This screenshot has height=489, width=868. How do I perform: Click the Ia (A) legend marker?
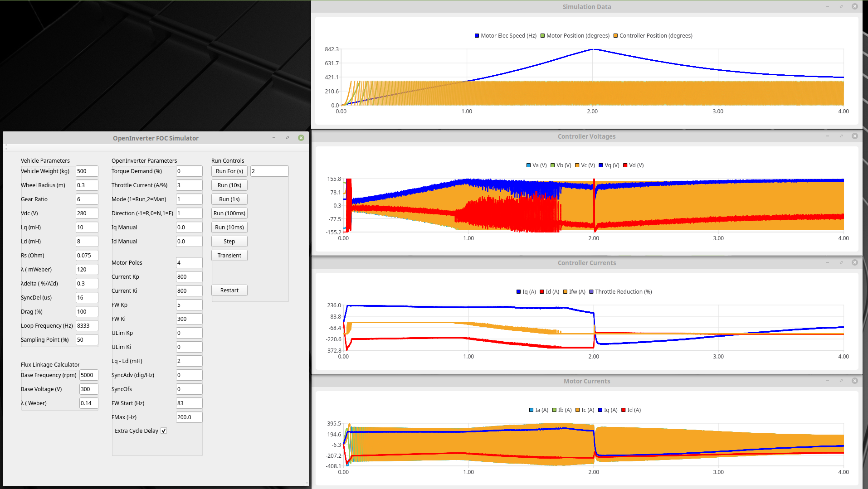tap(531, 410)
